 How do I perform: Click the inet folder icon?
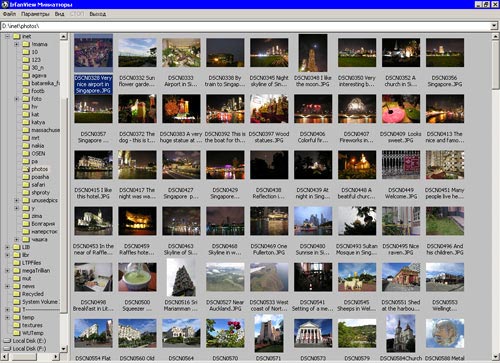tap(17, 36)
